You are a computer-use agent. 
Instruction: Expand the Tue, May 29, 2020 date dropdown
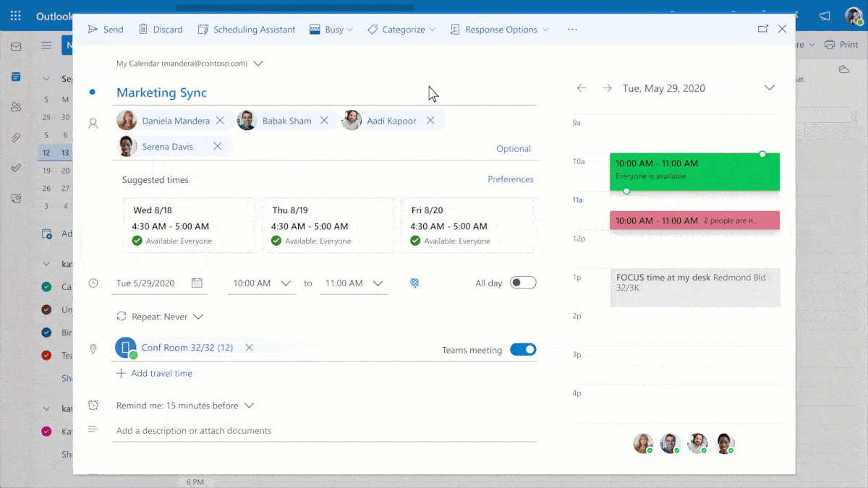(769, 87)
